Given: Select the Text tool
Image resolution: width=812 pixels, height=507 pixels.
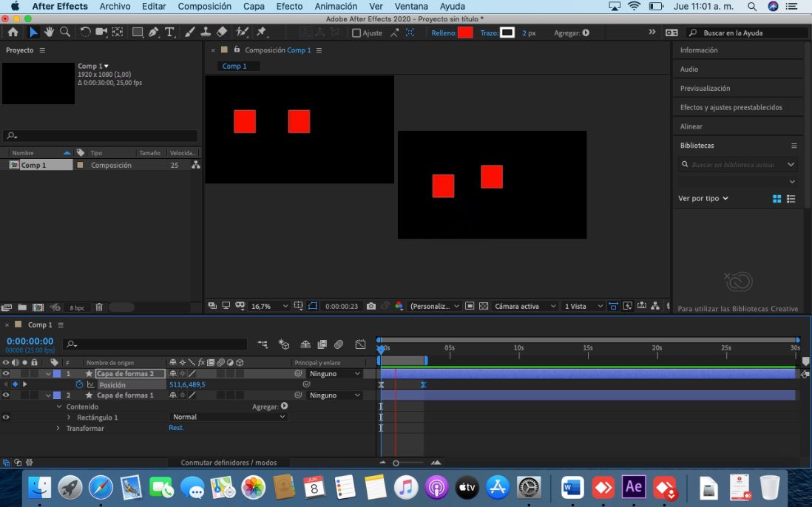Looking at the screenshot, I should pyautogui.click(x=169, y=33).
